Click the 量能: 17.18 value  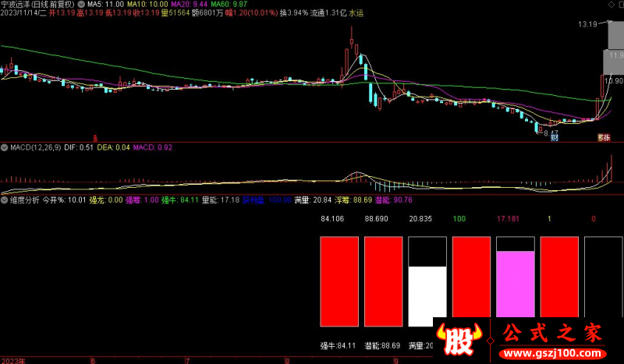tap(221, 200)
